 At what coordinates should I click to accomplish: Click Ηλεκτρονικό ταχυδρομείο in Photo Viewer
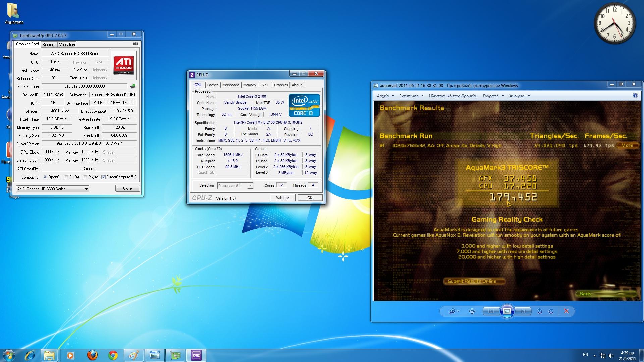452,96
